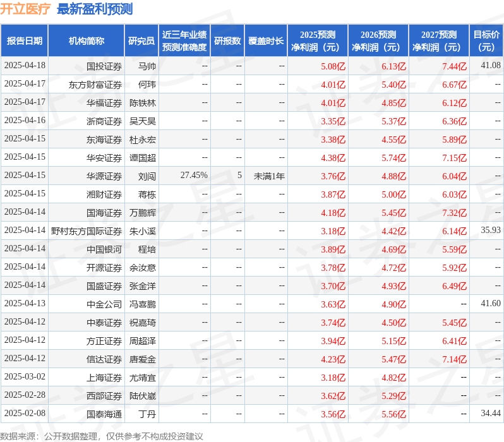
Task: Click analyst name 朱小溪
Action: (143, 232)
